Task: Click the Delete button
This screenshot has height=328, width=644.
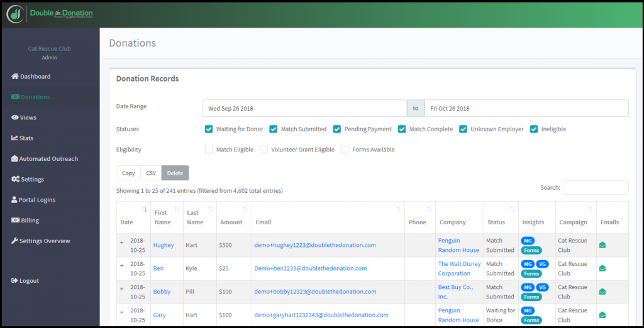Action: [x=175, y=173]
